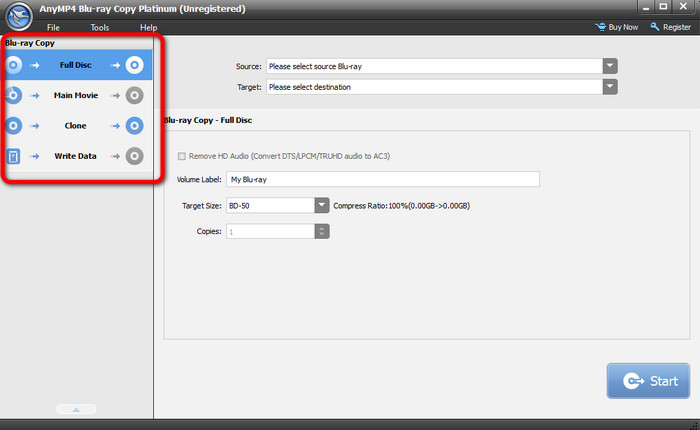Close the AnyMP4 window
This screenshot has width=700, height=430.
click(683, 7)
